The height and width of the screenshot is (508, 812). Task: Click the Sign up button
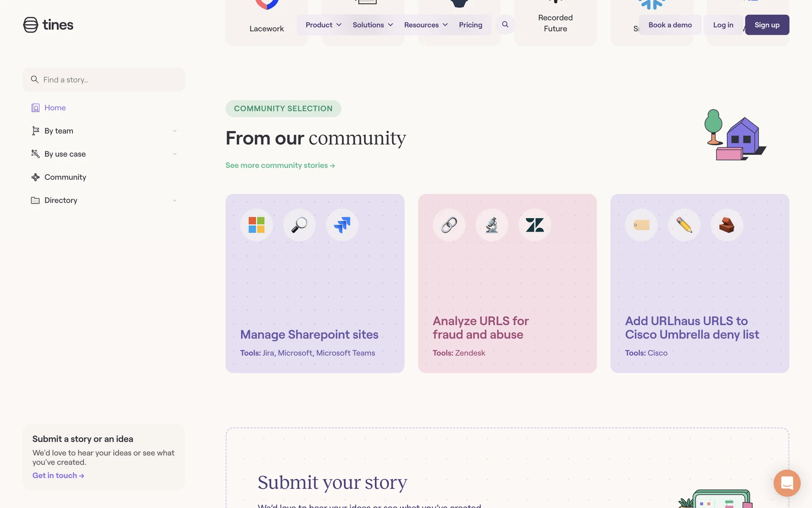pos(767,25)
